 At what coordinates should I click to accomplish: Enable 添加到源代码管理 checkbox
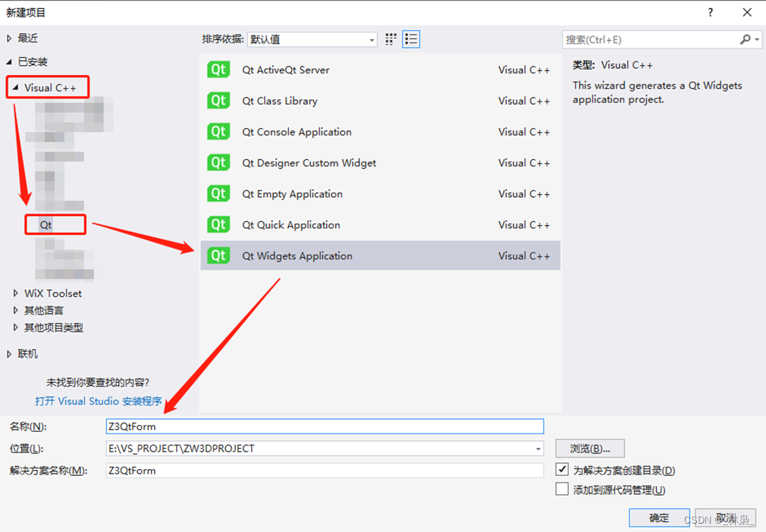(562, 489)
